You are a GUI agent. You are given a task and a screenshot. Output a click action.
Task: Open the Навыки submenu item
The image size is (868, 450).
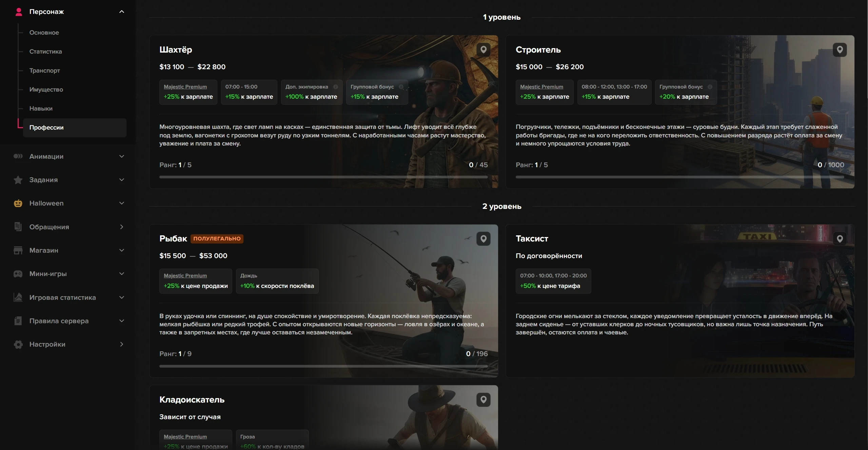tap(41, 109)
